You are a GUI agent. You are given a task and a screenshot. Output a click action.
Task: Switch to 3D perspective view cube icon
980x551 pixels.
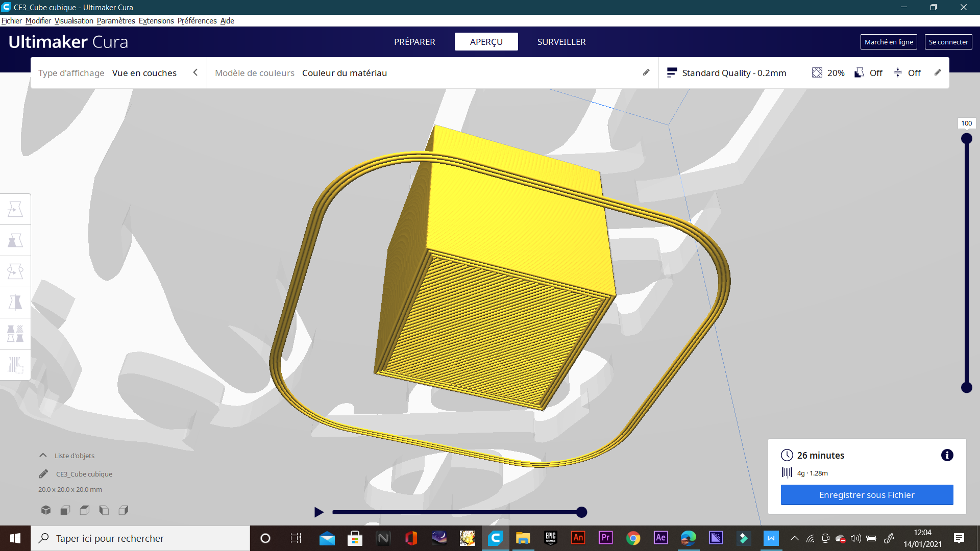pos(46,510)
